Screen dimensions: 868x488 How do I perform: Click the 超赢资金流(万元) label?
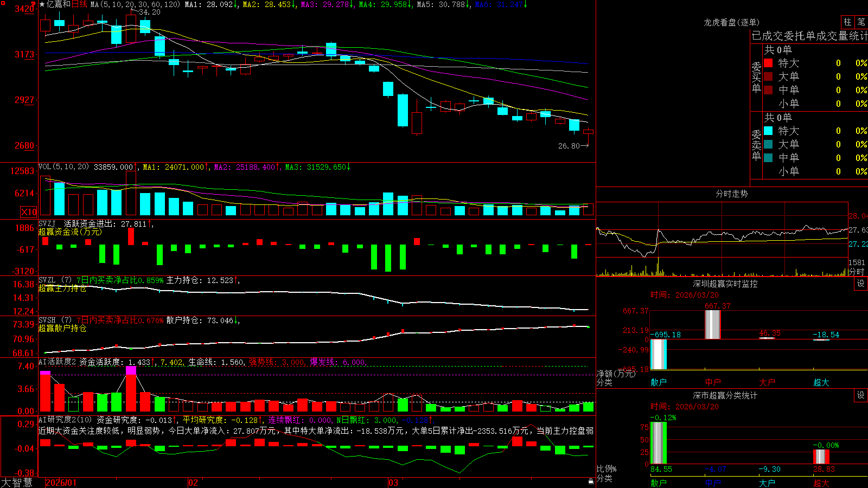(x=70, y=232)
